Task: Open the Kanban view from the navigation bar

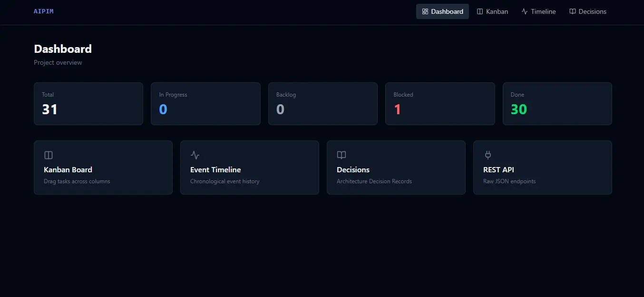Action: click(493, 11)
